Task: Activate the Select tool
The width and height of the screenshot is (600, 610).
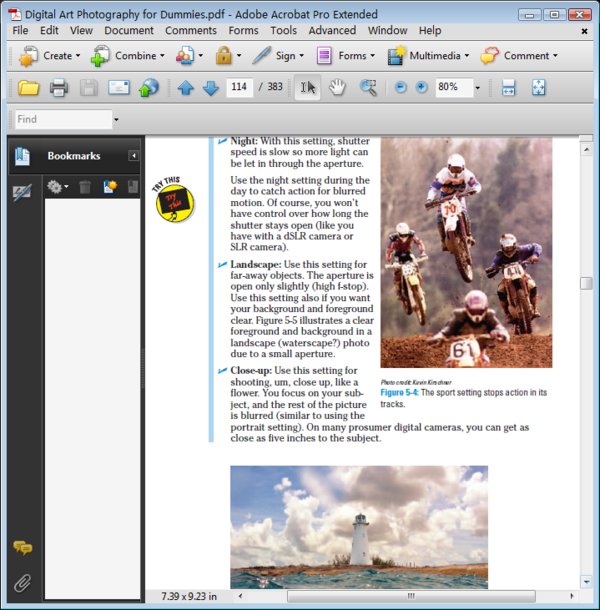Action: [307, 88]
